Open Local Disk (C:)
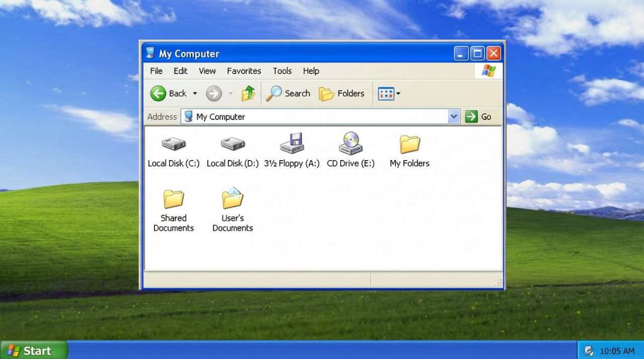 coord(174,149)
